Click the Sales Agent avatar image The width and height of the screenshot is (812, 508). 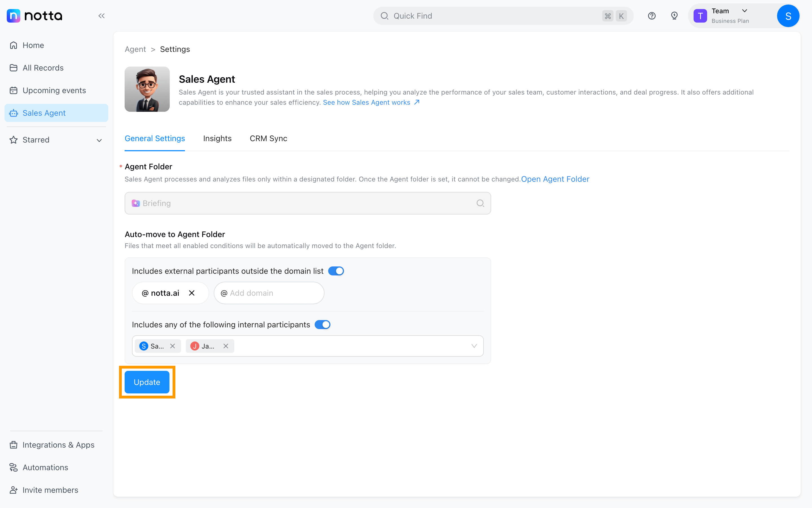pyautogui.click(x=147, y=89)
